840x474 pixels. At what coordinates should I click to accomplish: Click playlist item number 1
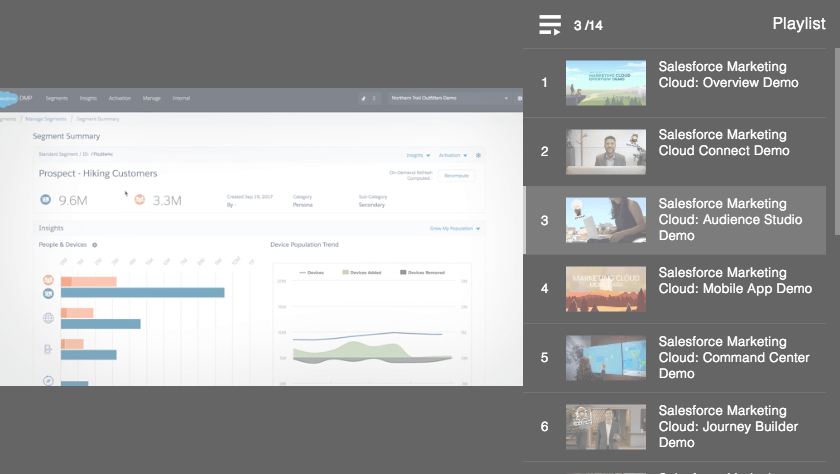coord(544,83)
